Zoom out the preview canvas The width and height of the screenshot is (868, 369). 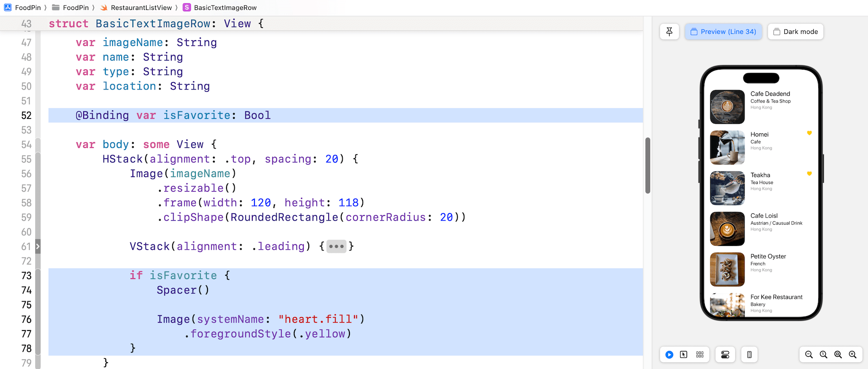pos(809,355)
